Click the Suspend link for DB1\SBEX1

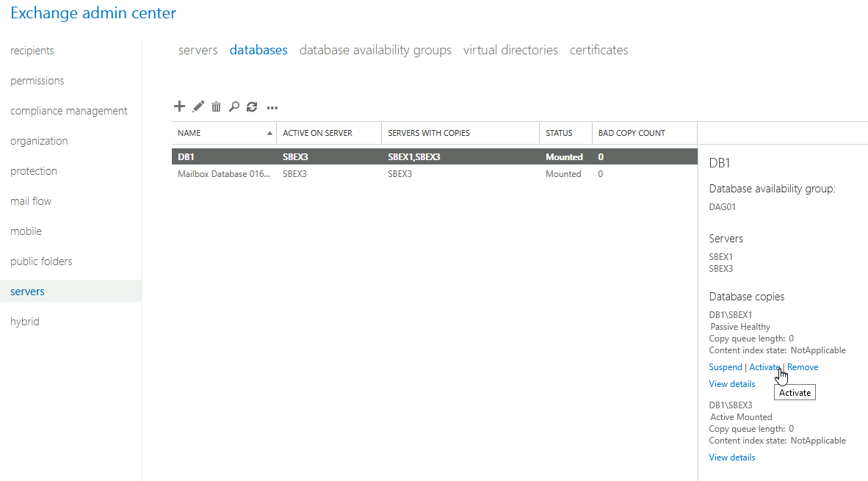(x=726, y=367)
